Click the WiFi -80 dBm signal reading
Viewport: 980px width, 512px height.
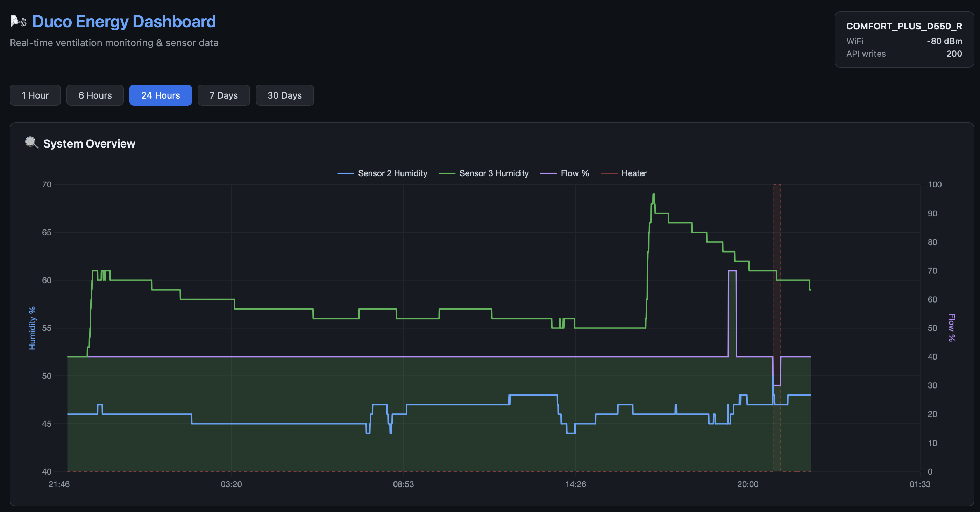pyautogui.click(x=944, y=41)
